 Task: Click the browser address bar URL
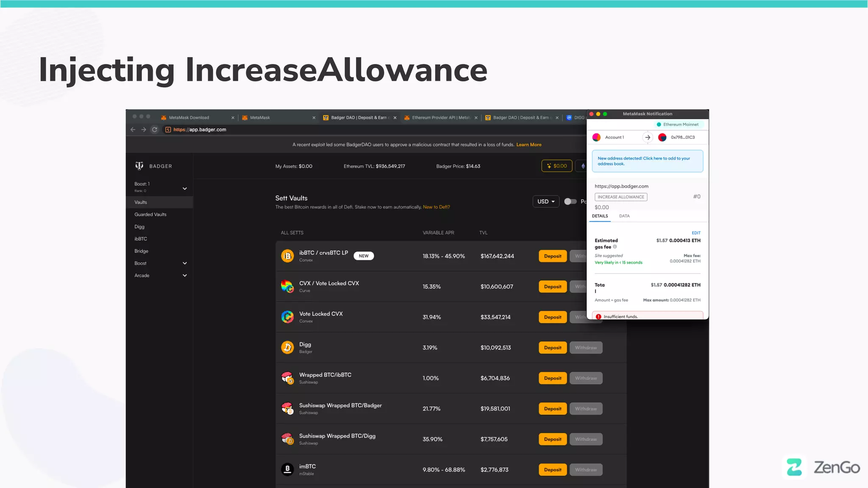200,130
